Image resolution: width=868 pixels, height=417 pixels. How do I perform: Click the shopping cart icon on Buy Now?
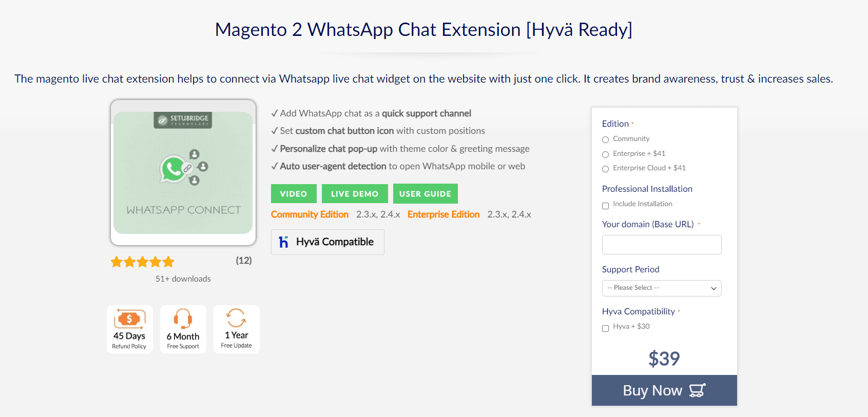pyautogui.click(x=697, y=390)
